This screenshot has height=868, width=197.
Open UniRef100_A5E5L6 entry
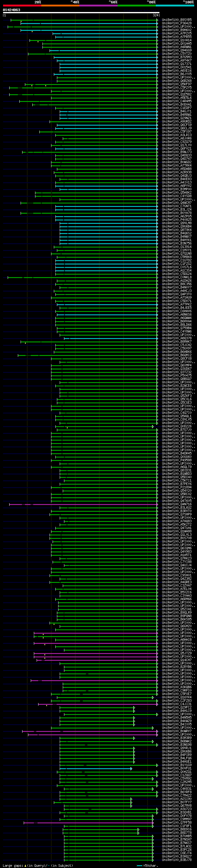click(x=177, y=98)
